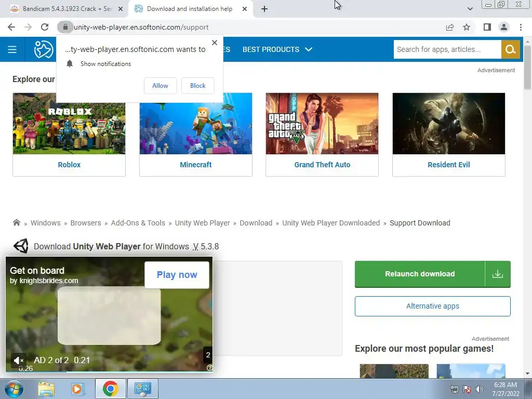Go back to previous page

(11, 27)
